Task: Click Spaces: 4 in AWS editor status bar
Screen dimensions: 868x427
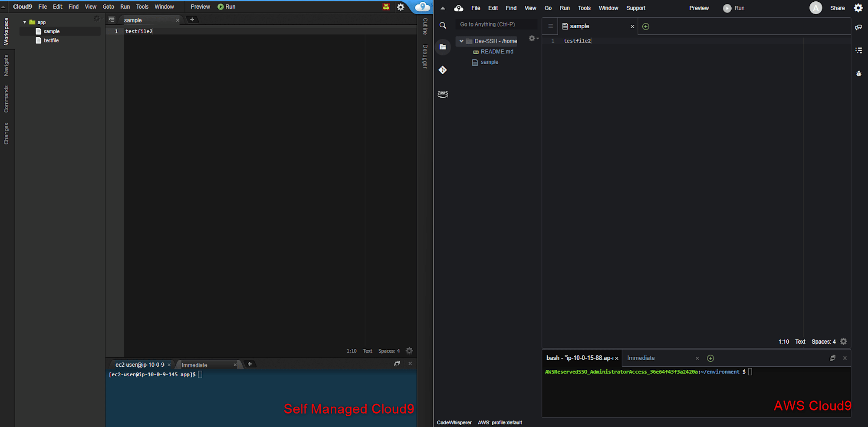Action: point(823,342)
